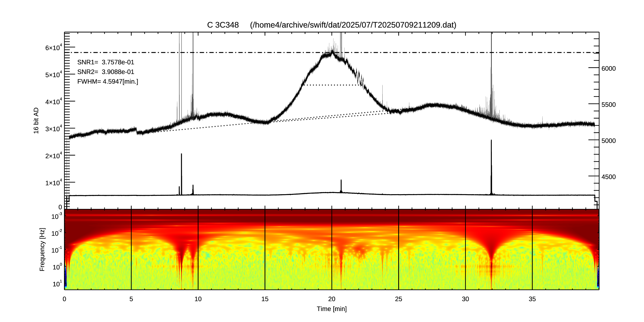
Task: Click the time-axis tick label 5
Action: 131,299
